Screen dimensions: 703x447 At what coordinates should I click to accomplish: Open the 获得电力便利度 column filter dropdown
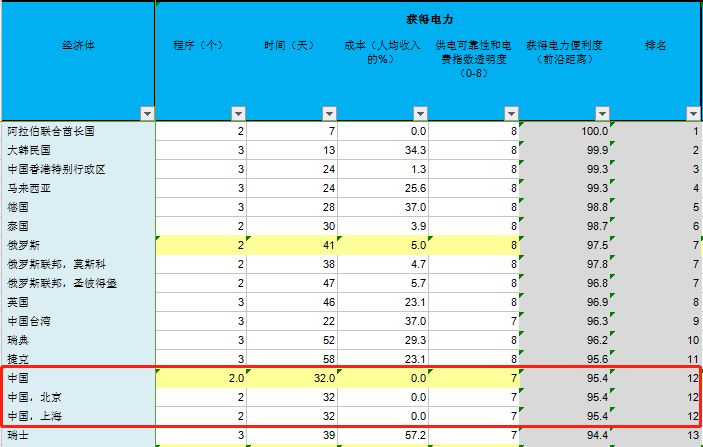(x=603, y=114)
